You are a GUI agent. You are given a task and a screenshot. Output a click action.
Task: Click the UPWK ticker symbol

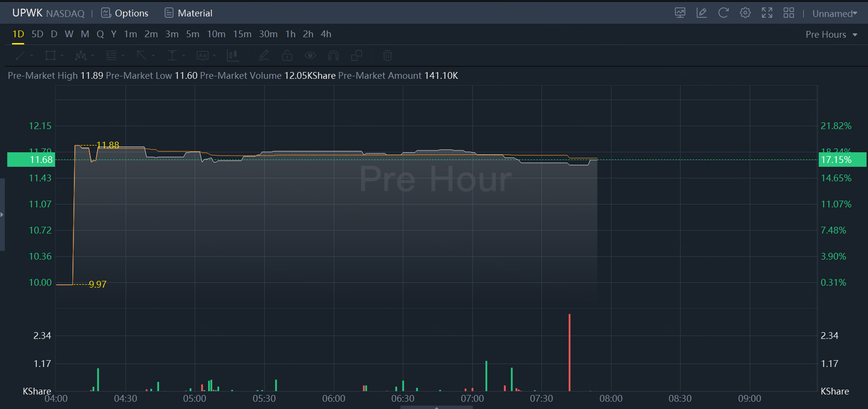pyautogui.click(x=28, y=13)
